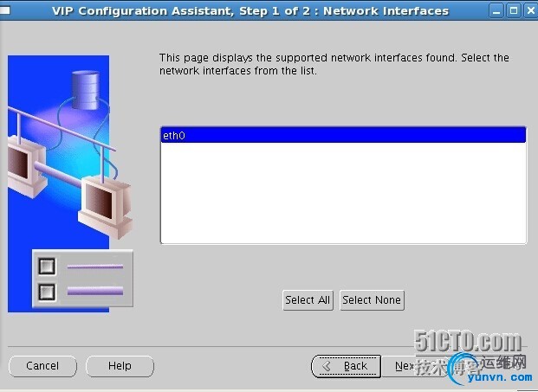Click the Select All button
Viewport: 538px width, 392px height.
[x=308, y=300]
